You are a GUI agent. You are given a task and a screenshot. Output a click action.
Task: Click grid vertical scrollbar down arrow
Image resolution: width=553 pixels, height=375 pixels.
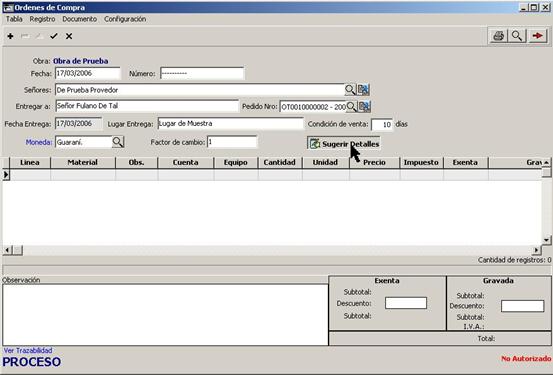tap(546, 240)
